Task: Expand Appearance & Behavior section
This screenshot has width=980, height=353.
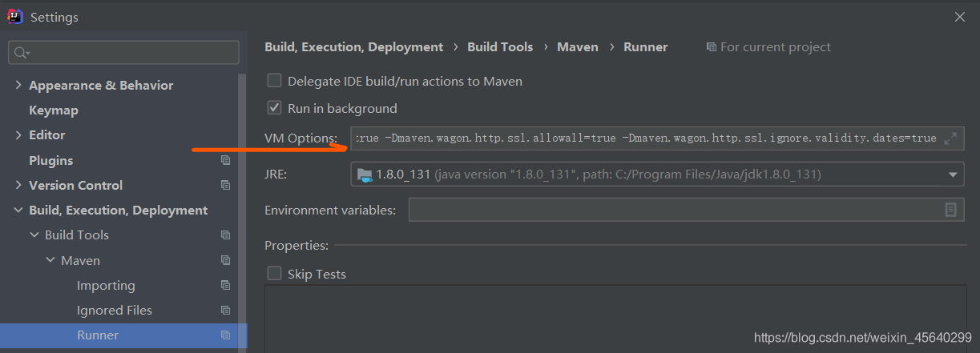Action: 18,85
